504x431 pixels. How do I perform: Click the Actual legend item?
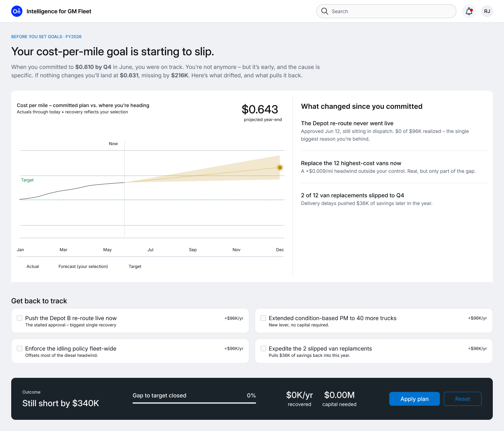[x=33, y=267]
